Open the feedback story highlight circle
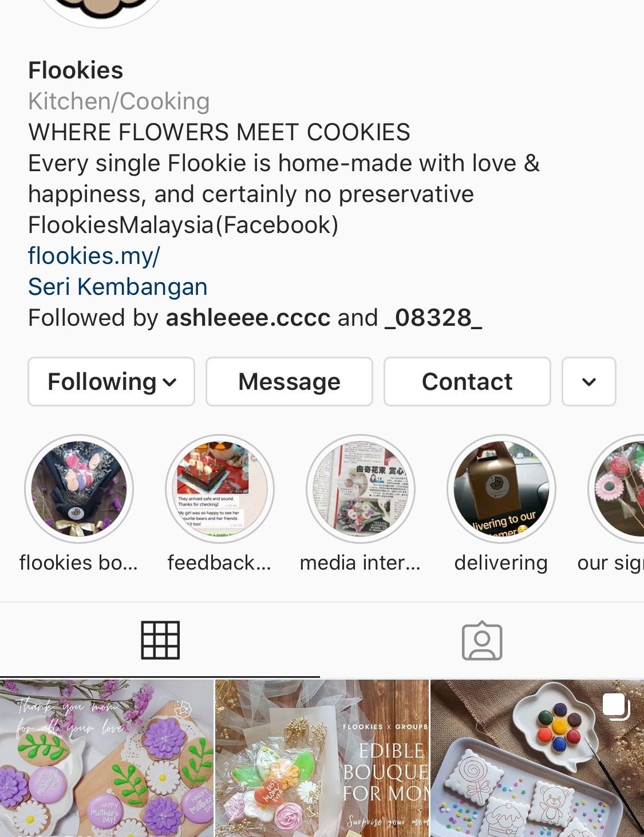 (220, 489)
